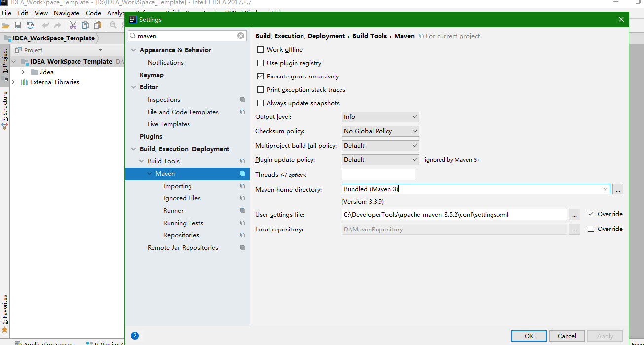Click the project-level icon beside Inspections
644x345 pixels.
pyautogui.click(x=242, y=100)
